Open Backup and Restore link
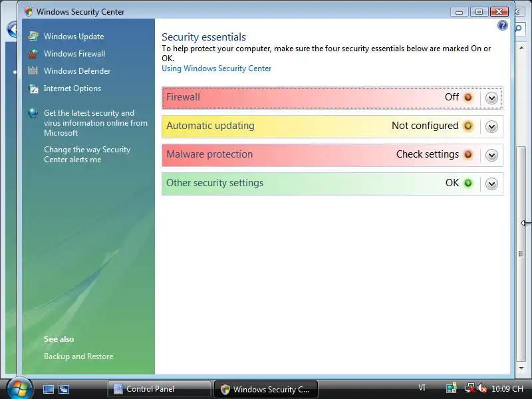The image size is (532, 399). click(x=78, y=356)
